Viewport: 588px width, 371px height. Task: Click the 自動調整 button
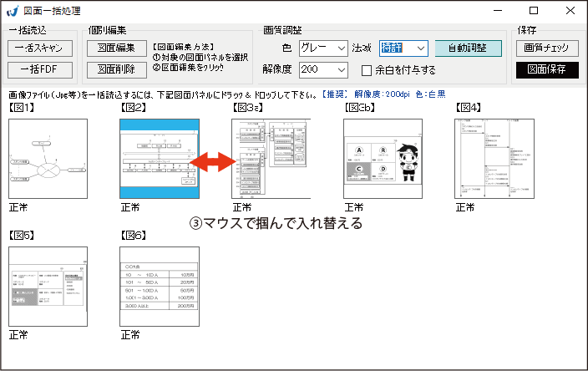(x=469, y=48)
